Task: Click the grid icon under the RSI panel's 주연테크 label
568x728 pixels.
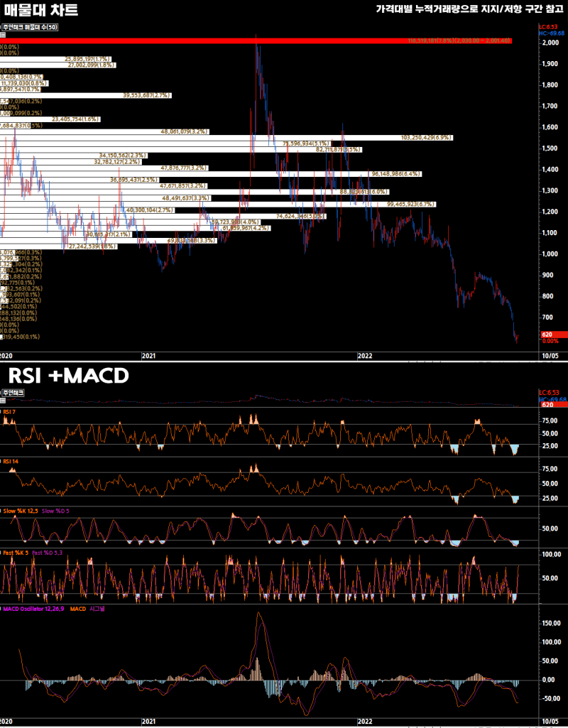Action: coord(2,400)
